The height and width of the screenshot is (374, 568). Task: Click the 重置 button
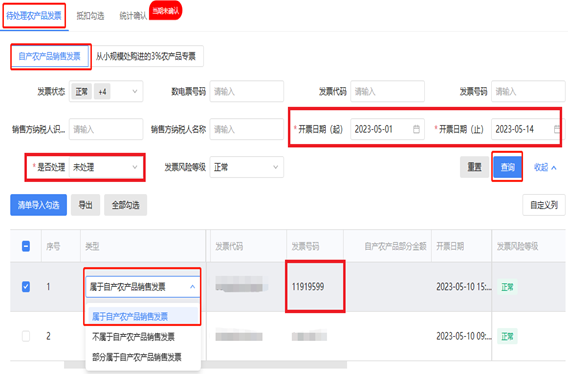(x=474, y=167)
